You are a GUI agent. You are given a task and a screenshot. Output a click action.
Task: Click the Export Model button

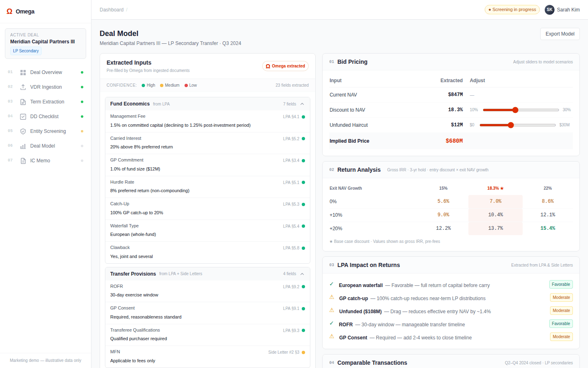coord(560,34)
